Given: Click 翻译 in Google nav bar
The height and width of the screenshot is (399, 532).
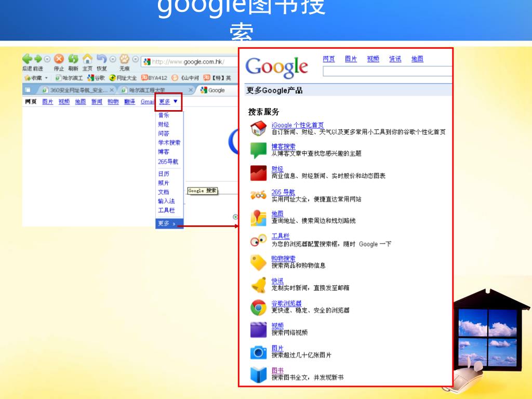Looking at the screenshot, I should (x=129, y=102).
